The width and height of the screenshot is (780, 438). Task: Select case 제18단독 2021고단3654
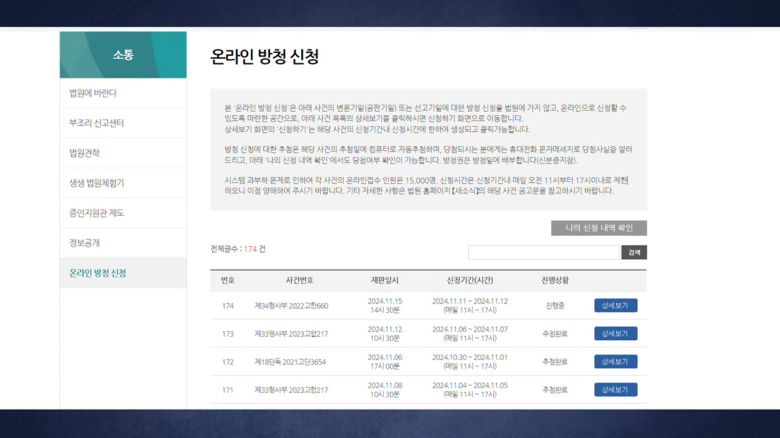tap(291, 362)
